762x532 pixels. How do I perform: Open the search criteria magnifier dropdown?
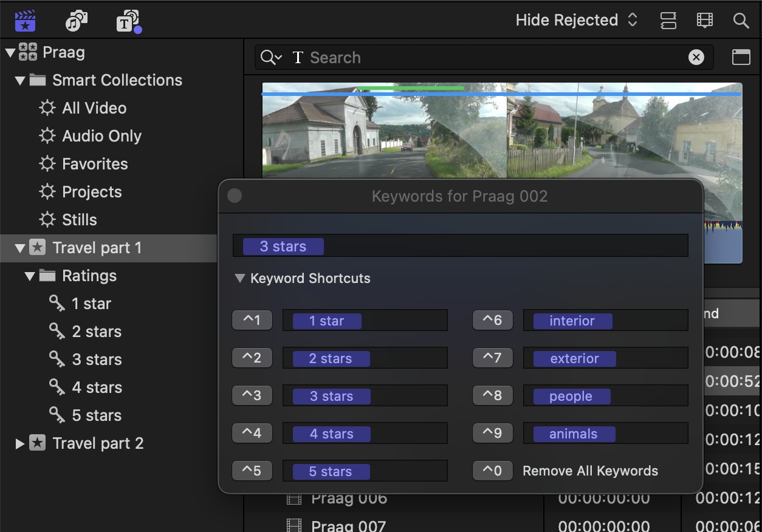pos(271,58)
